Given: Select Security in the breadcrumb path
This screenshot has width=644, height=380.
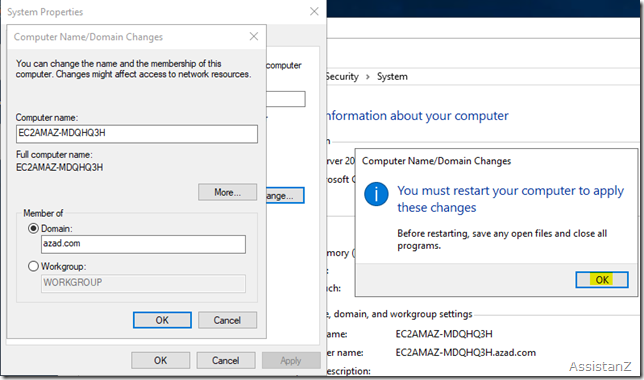Looking at the screenshot, I should 342,76.
